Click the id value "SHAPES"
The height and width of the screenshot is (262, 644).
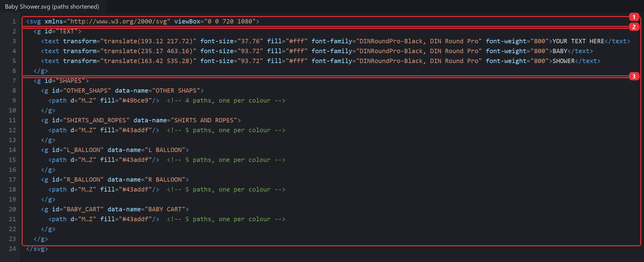70,81
